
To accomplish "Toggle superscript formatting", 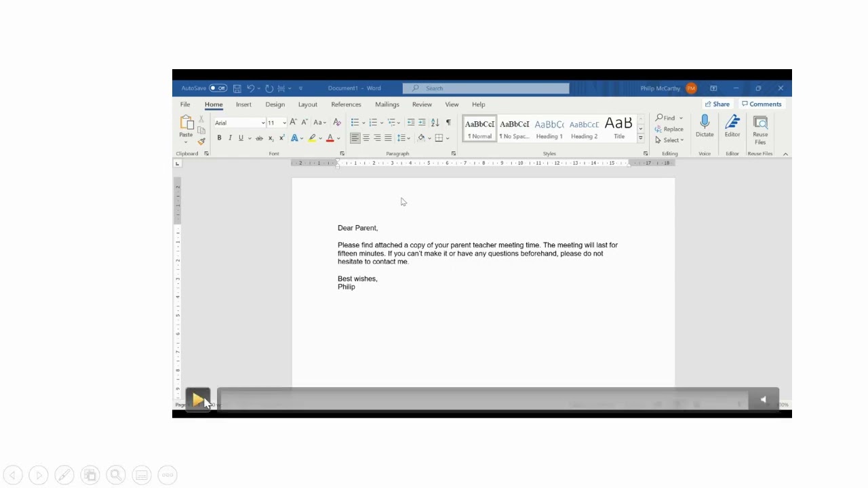I will point(281,138).
